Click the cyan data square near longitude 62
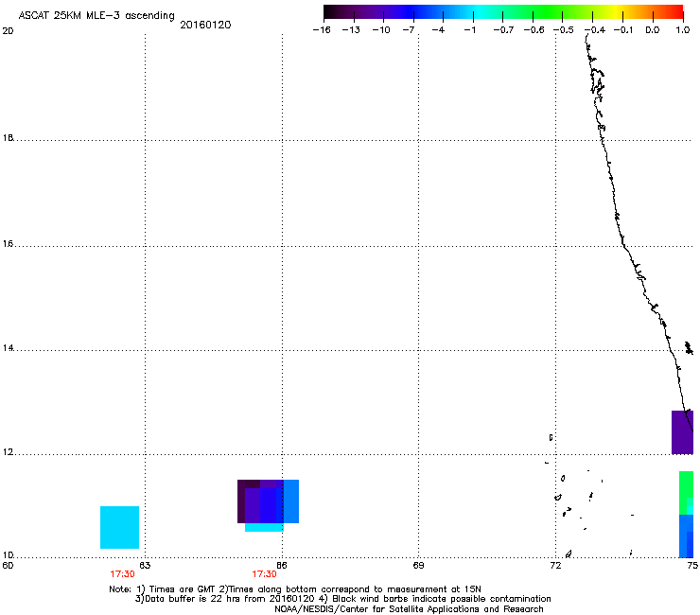 (x=119, y=527)
